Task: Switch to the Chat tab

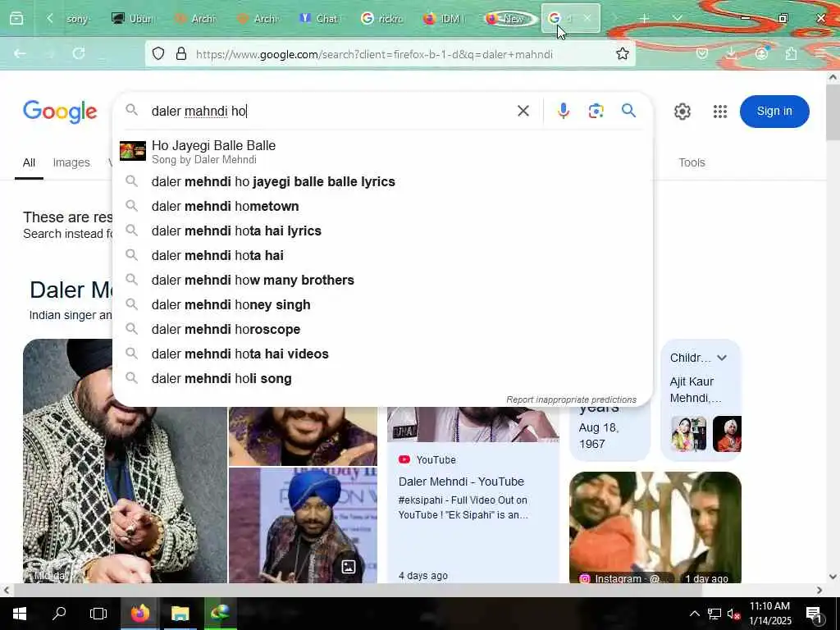Action: click(320, 18)
